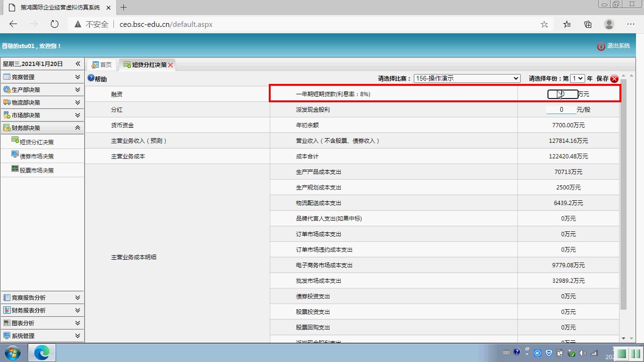Click the volume speaker tray icon
Screen dimensions: 644x362
coord(583,353)
